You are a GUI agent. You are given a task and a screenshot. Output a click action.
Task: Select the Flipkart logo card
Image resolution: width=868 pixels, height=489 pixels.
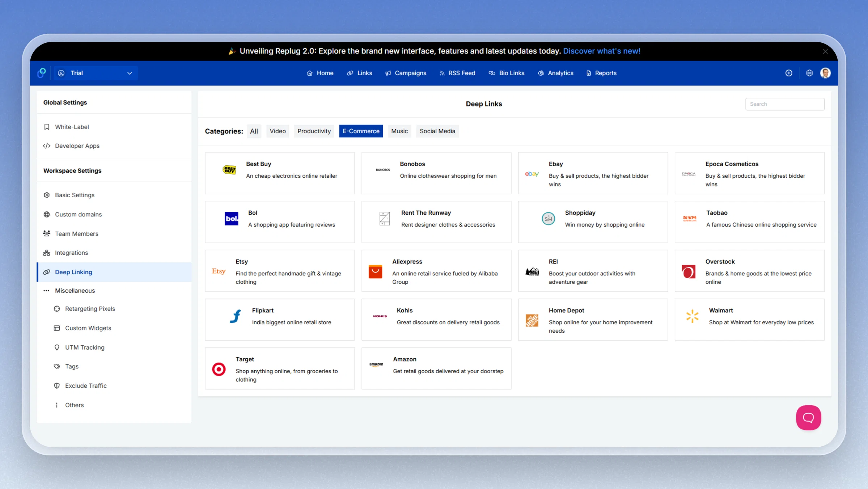[x=280, y=320]
